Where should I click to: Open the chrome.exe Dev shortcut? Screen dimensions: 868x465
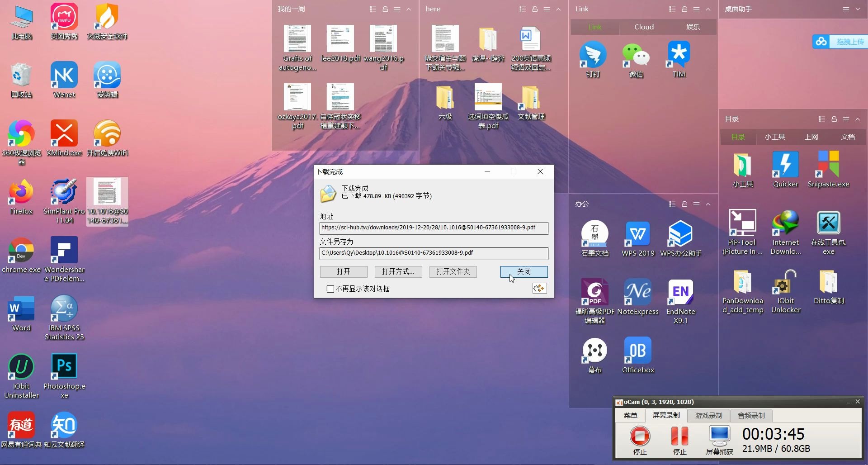click(x=21, y=255)
